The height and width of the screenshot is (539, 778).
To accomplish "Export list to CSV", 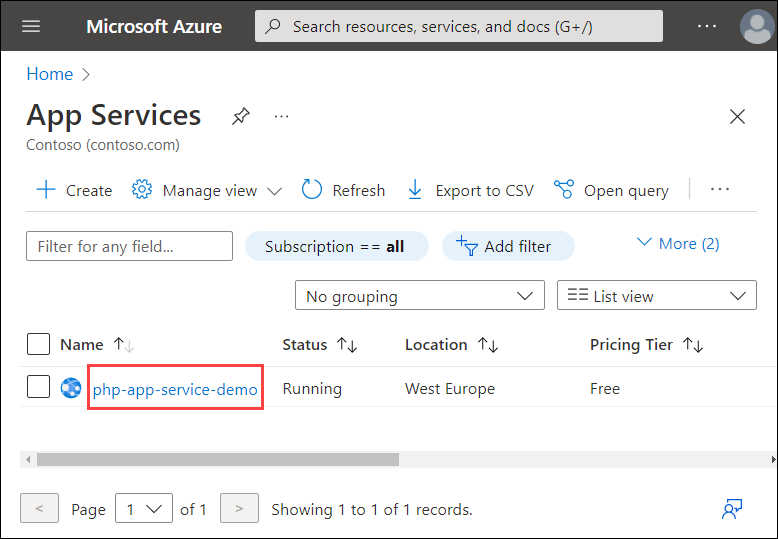I will coord(471,190).
